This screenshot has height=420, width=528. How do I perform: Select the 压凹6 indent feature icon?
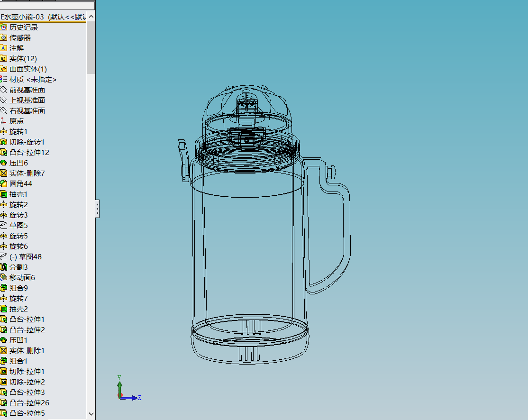tap(4, 163)
